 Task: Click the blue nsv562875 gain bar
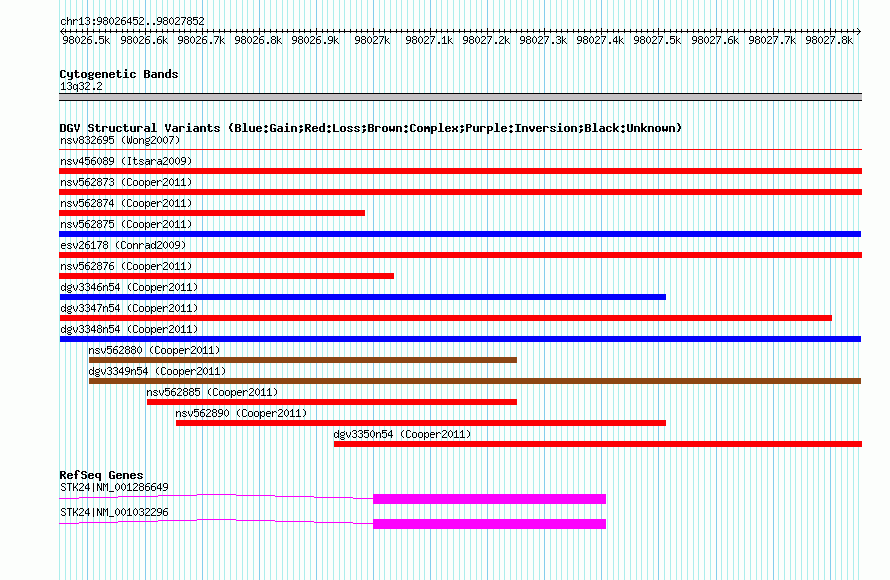[x=460, y=234]
